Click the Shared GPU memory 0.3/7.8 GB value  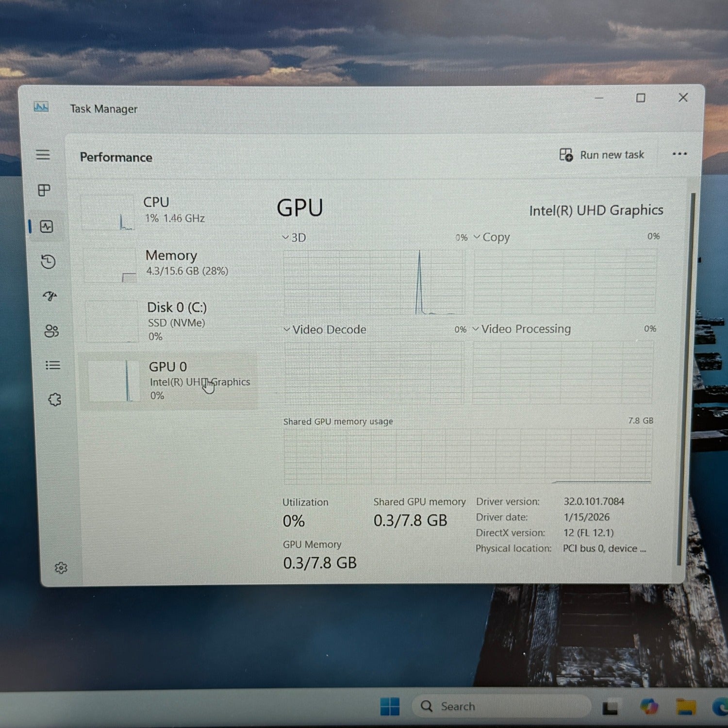click(410, 520)
